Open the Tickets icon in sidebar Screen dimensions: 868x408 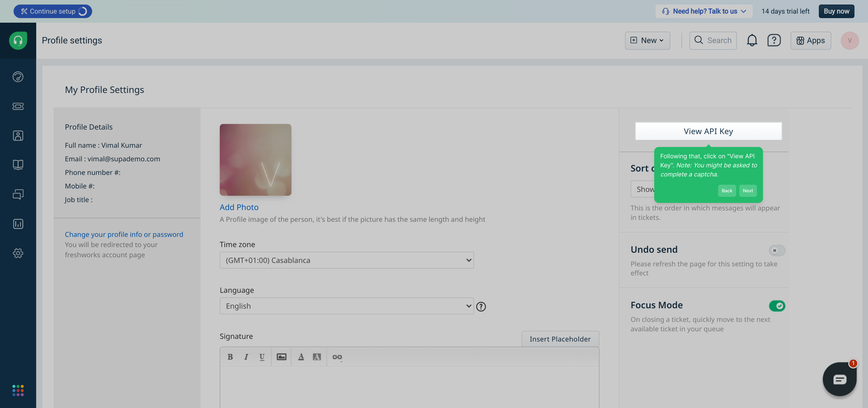[x=18, y=106]
